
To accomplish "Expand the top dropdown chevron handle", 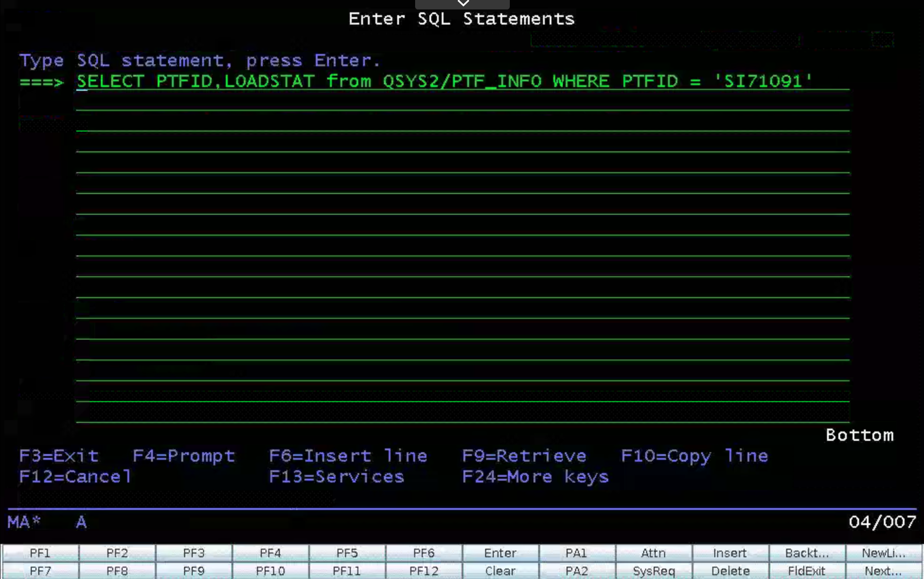I will tap(462, 4).
